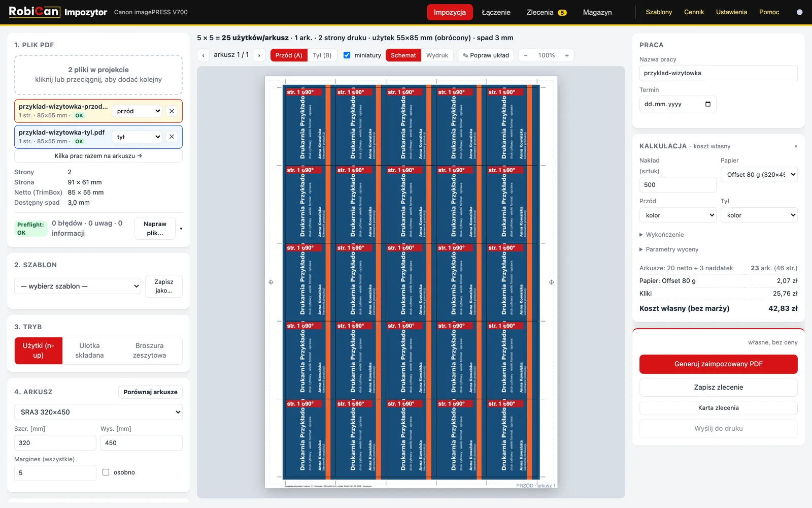
Task: Remove przyklad-wizytowka-tyl.pdf file with X
Action: (172, 137)
